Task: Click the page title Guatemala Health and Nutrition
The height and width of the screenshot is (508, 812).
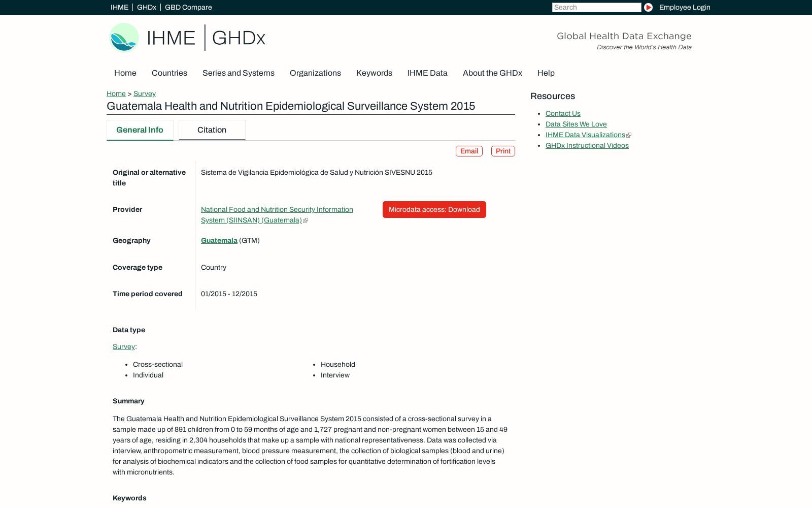Action: (291, 106)
